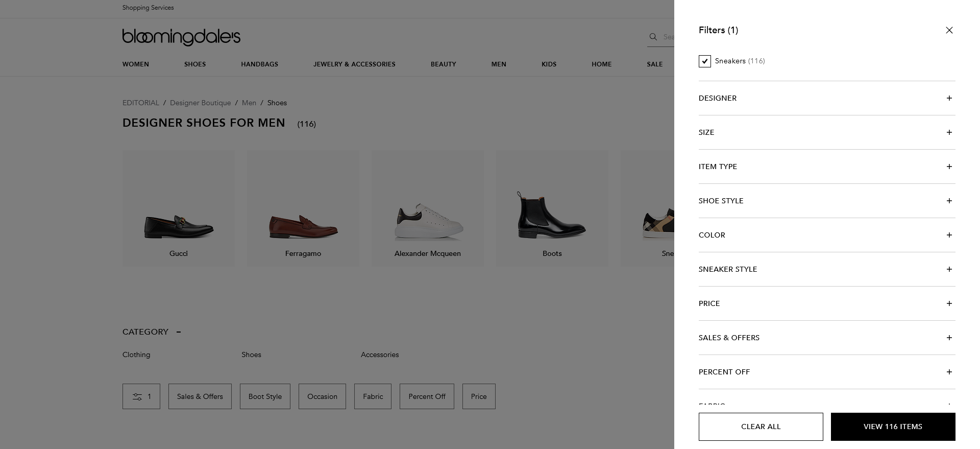Click the Accessories category link
This screenshot has width=980, height=449.
380,355
